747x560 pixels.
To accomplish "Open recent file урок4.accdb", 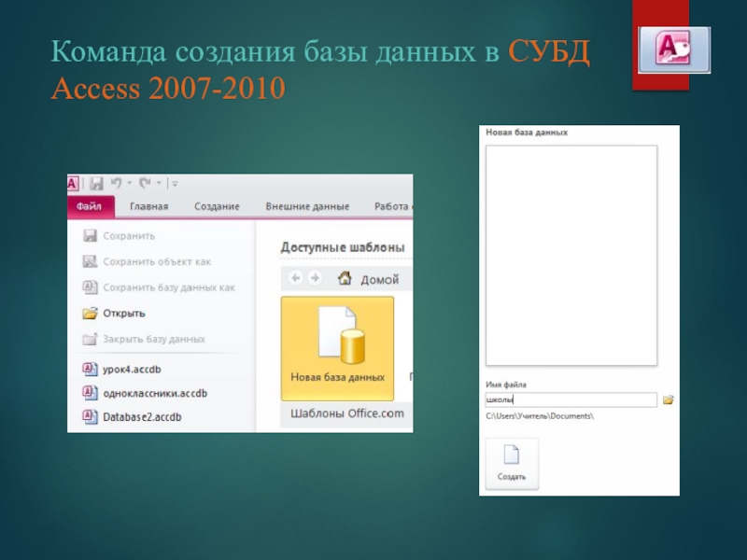I will [132, 370].
